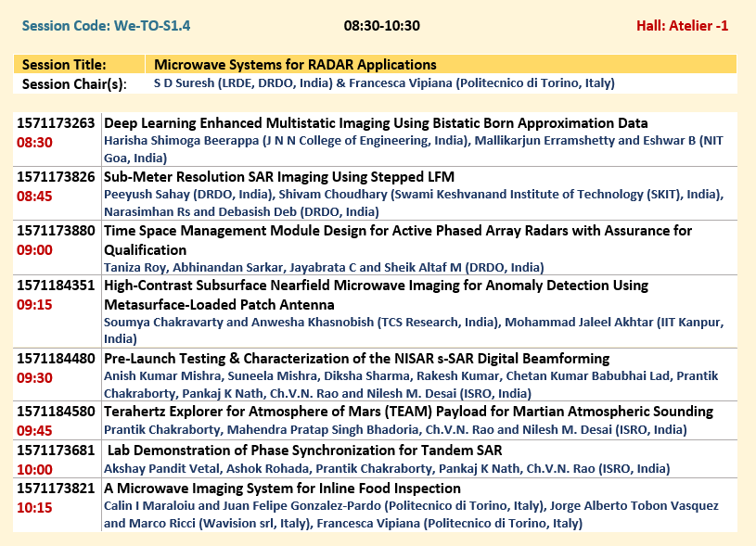This screenshot has width=756, height=546.
Task: Click paper ID 1571173263
Action: click(x=56, y=123)
